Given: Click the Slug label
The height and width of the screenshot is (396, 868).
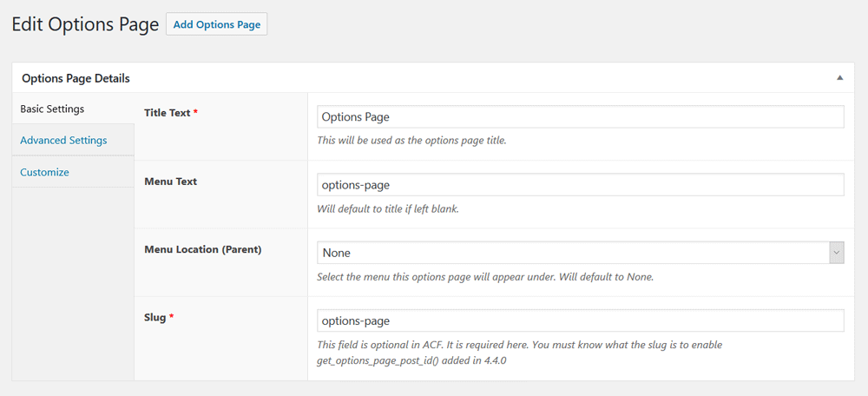Looking at the screenshot, I should [159, 317].
